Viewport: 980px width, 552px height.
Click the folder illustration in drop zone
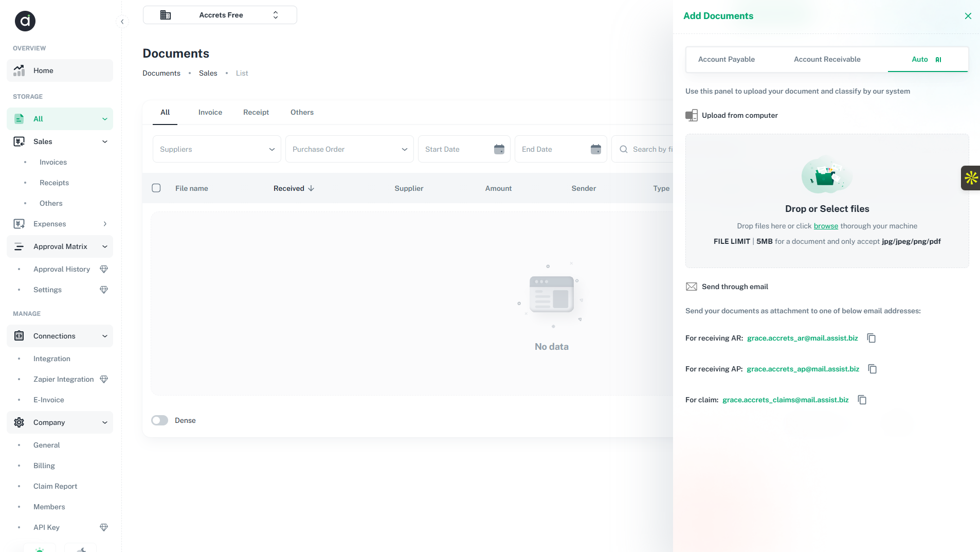827,175
